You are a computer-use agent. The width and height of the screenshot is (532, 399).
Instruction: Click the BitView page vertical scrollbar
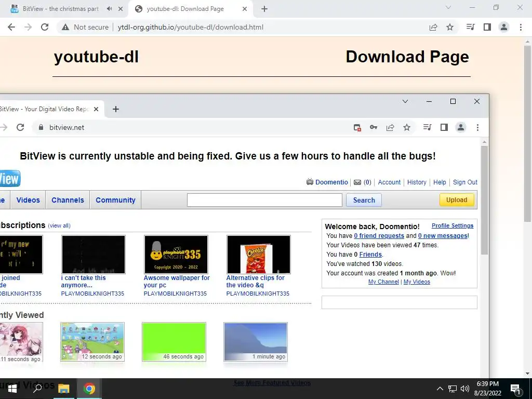pyautogui.click(x=484, y=200)
